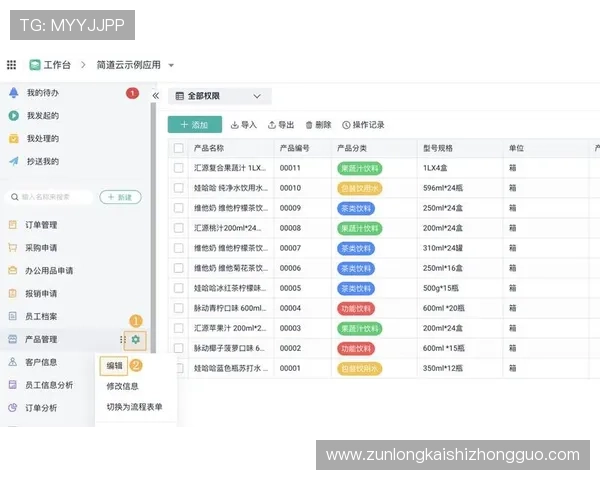Delete records with 删除 trash icon
The height and width of the screenshot is (480, 600).
[x=309, y=125]
